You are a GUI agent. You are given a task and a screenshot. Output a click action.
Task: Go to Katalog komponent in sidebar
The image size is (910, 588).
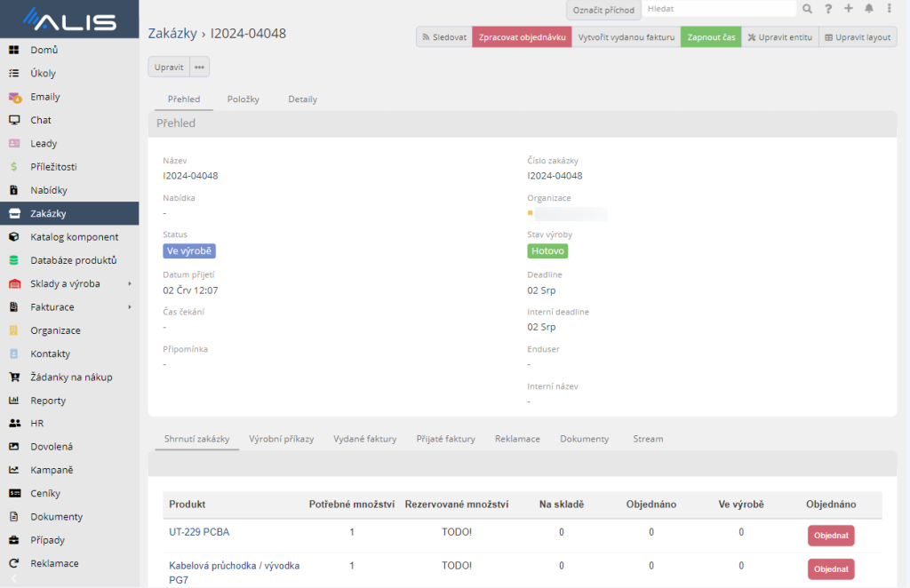(74, 237)
